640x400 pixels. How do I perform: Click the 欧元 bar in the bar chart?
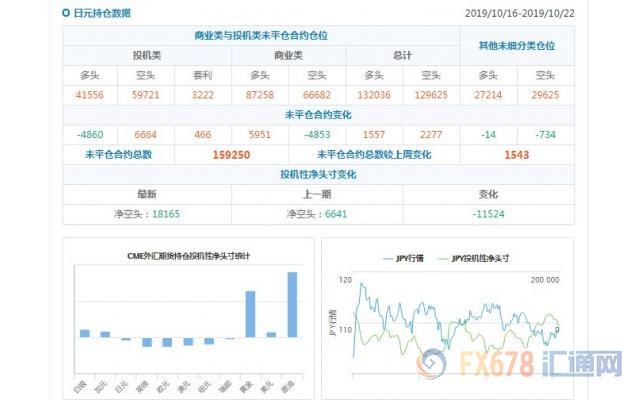167,342
